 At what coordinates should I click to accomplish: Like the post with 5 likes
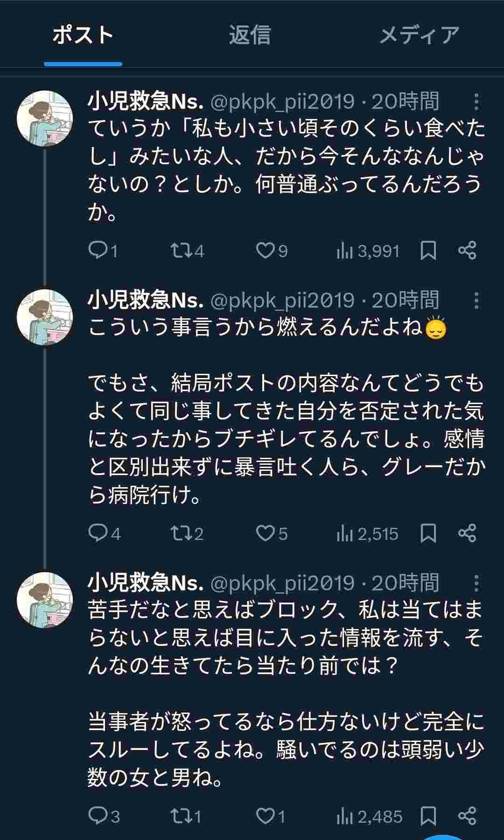pos(266,533)
